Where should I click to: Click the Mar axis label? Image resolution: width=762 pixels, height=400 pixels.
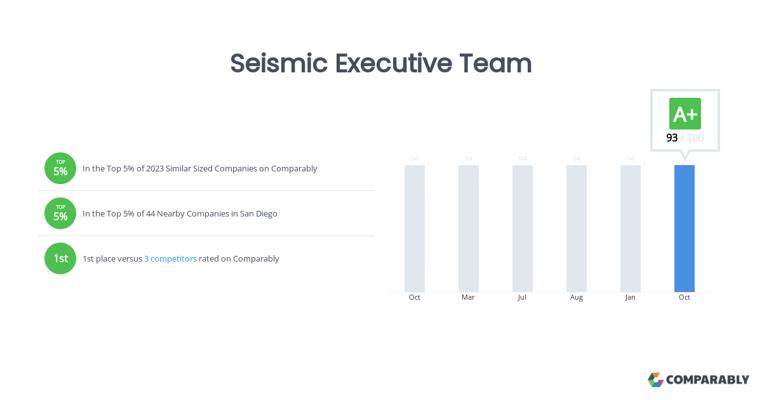pos(468,297)
